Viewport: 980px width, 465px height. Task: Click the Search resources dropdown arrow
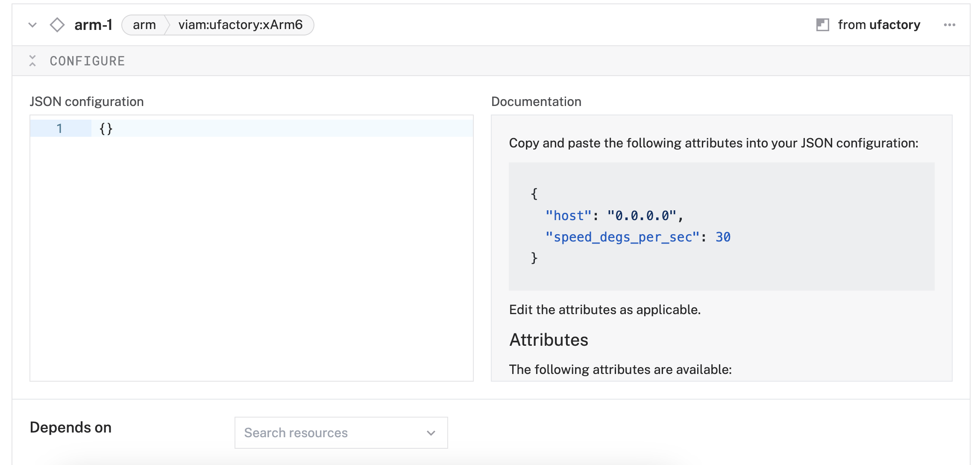click(431, 433)
